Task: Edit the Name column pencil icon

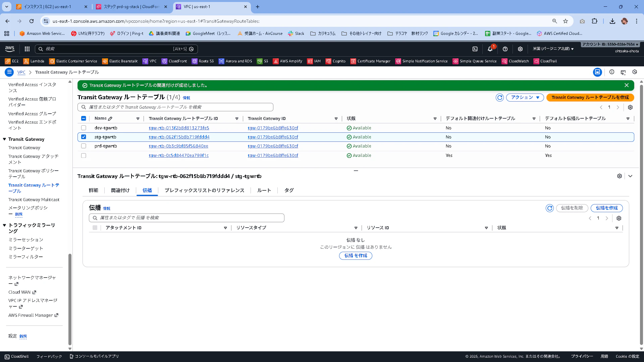Action: click(110, 119)
